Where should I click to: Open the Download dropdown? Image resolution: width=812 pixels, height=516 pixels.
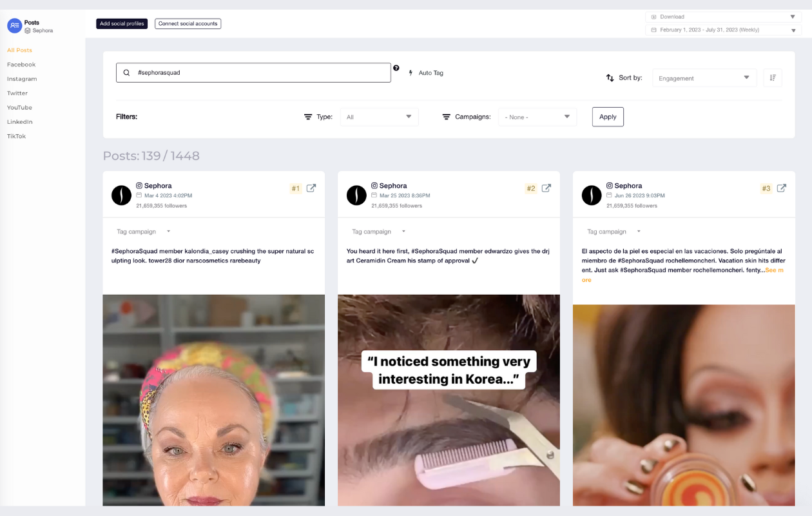723,17
